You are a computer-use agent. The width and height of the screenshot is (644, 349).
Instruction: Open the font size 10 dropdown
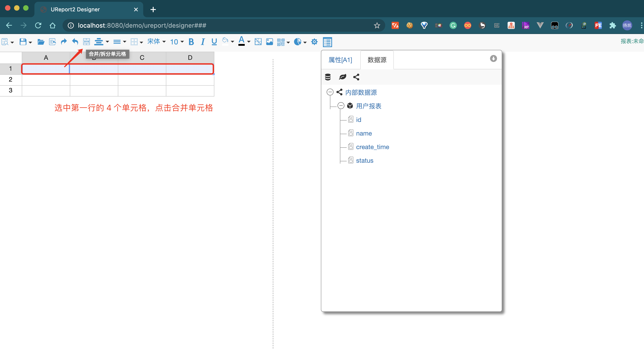177,42
